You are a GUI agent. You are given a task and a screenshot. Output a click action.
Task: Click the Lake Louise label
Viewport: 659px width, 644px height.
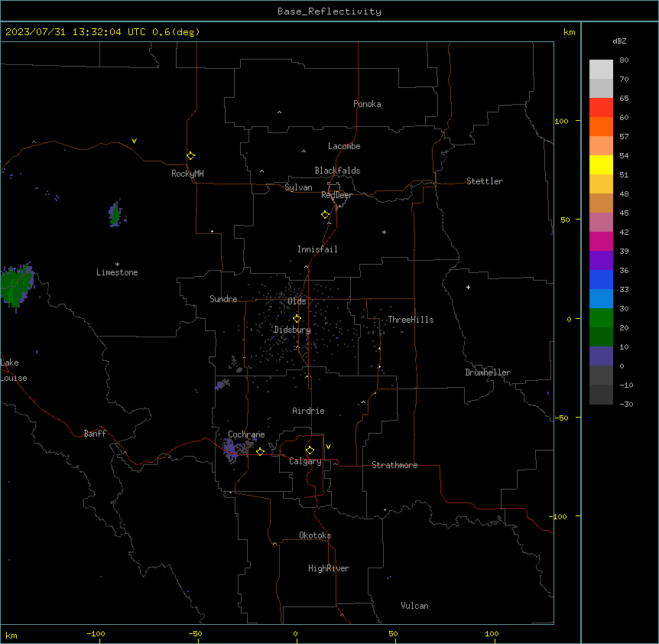pos(14,370)
